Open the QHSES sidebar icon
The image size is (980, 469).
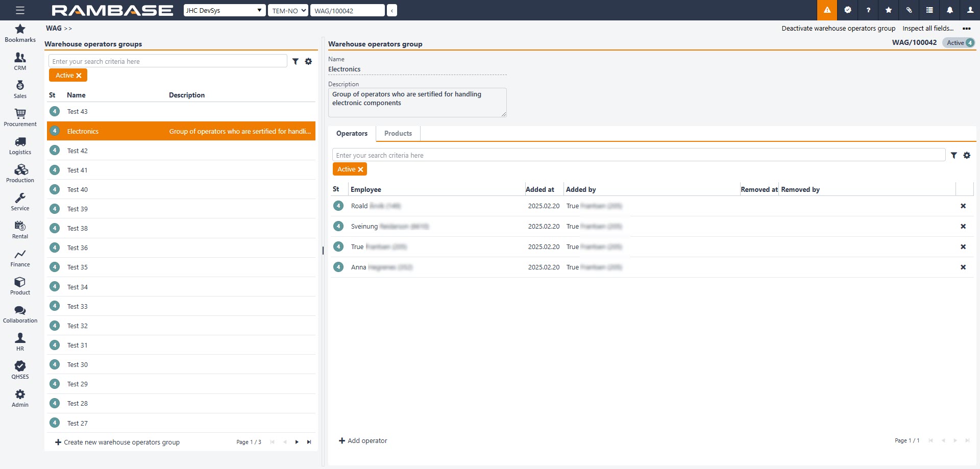20,369
